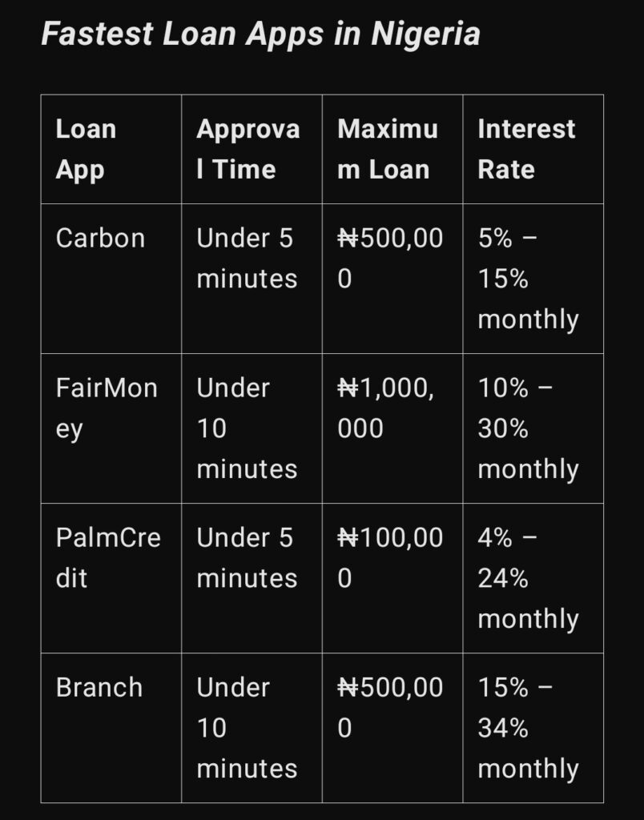Select FairMoney's 'Under 10 minutes' cell
This screenshot has height=820, width=644.
coord(252,428)
